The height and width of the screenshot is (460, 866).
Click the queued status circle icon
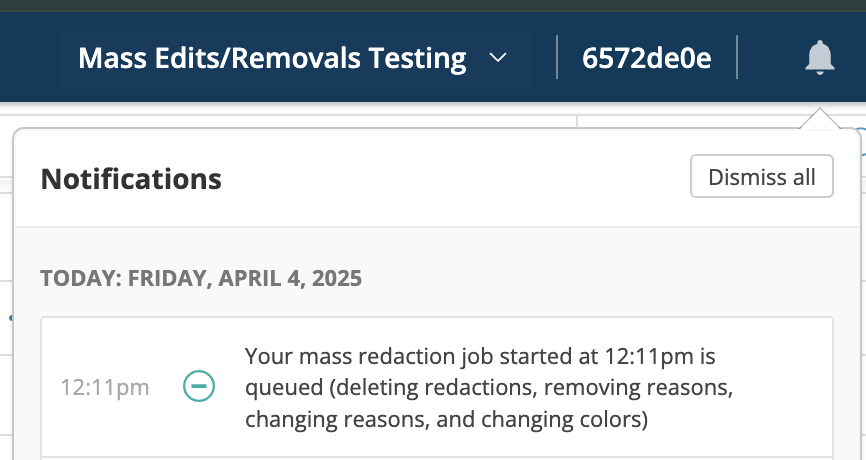click(x=199, y=386)
